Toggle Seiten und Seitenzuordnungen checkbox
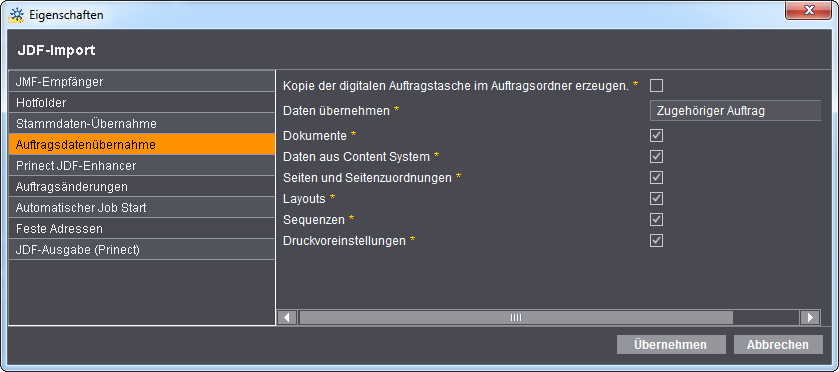This screenshot has width=839, height=372. click(657, 177)
